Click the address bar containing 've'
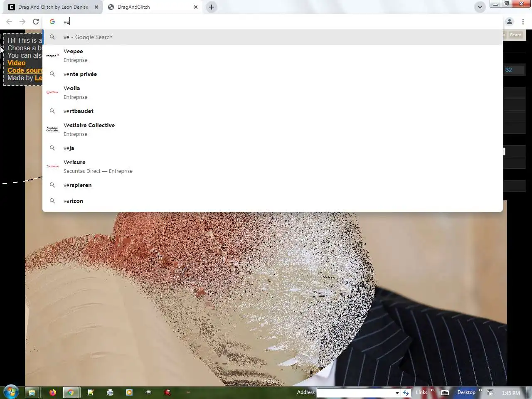This screenshot has height=399, width=532. click(x=272, y=22)
